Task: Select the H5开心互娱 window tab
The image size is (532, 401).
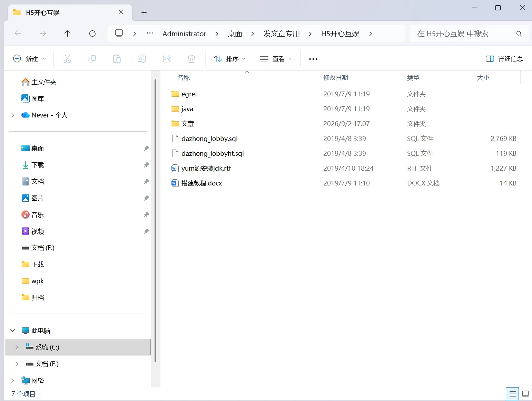Action: [70, 13]
